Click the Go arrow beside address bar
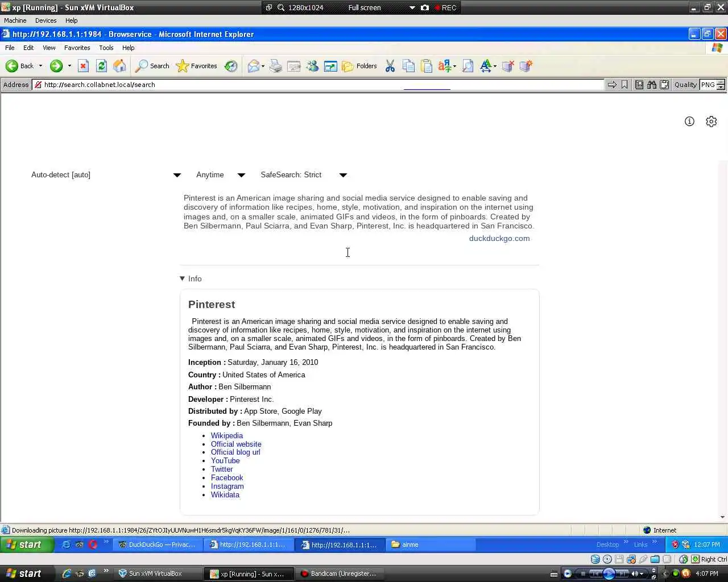728x582 pixels. tap(612, 85)
